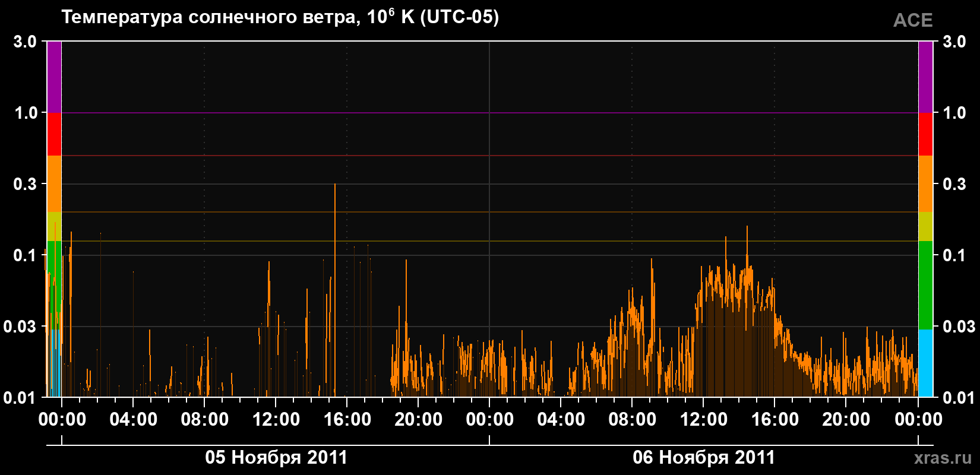
Task: Choose the blue band on the right color scale
Action: point(925,363)
